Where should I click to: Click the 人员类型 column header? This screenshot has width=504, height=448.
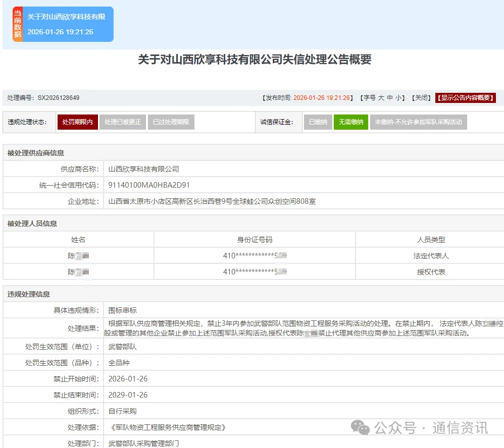point(431,240)
